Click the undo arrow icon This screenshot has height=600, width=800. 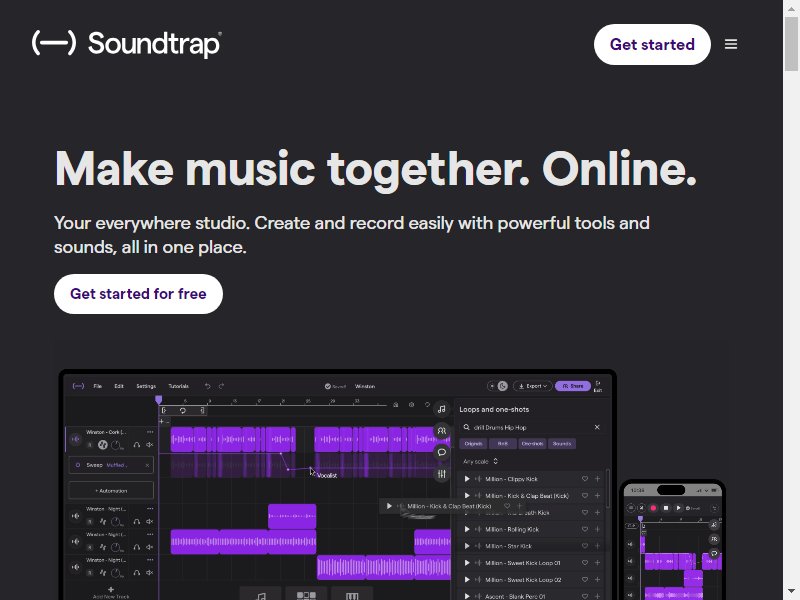(208, 386)
